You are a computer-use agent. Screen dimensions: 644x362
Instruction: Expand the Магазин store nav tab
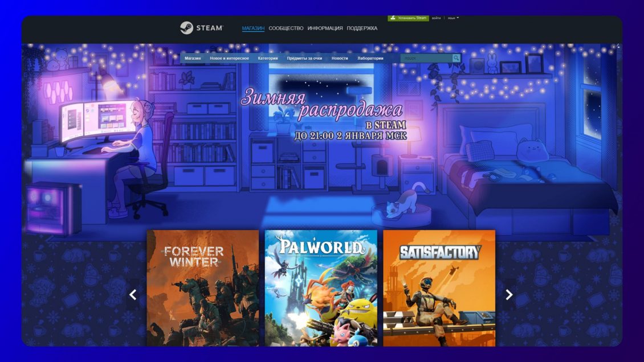[x=193, y=58]
